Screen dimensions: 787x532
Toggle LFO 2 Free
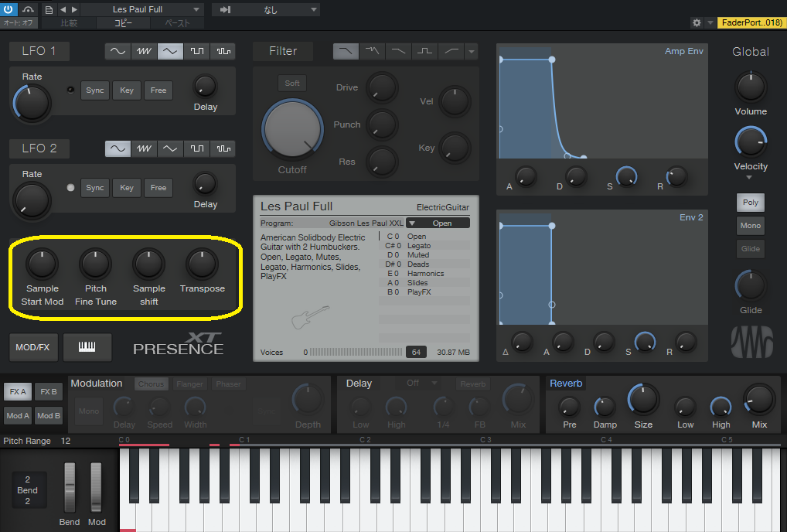(158, 188)
